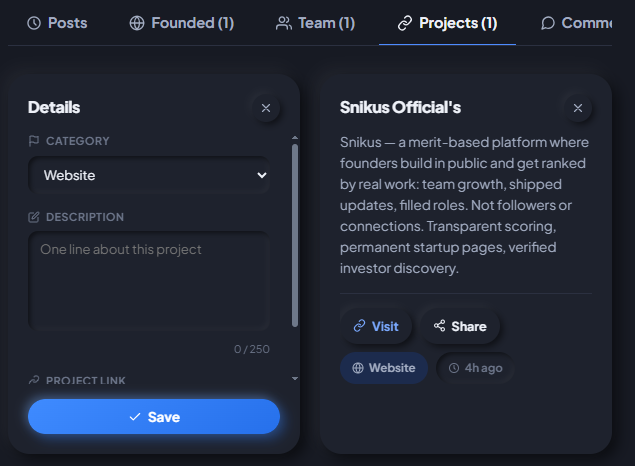Screen dimensions: 635x466
Task: Click the chain link icon beside Projects
Action: (405, 23)
